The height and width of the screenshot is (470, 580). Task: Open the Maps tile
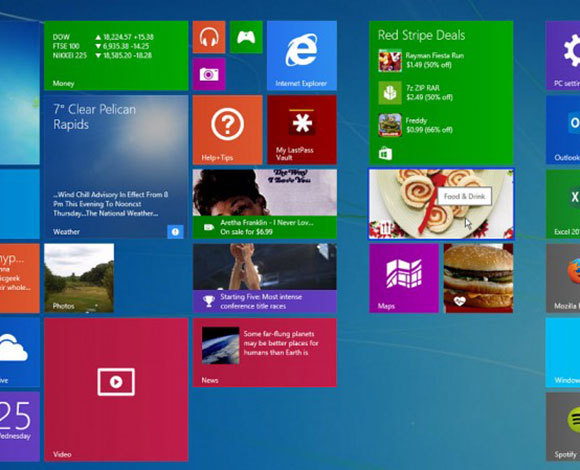tap(404, 278)
